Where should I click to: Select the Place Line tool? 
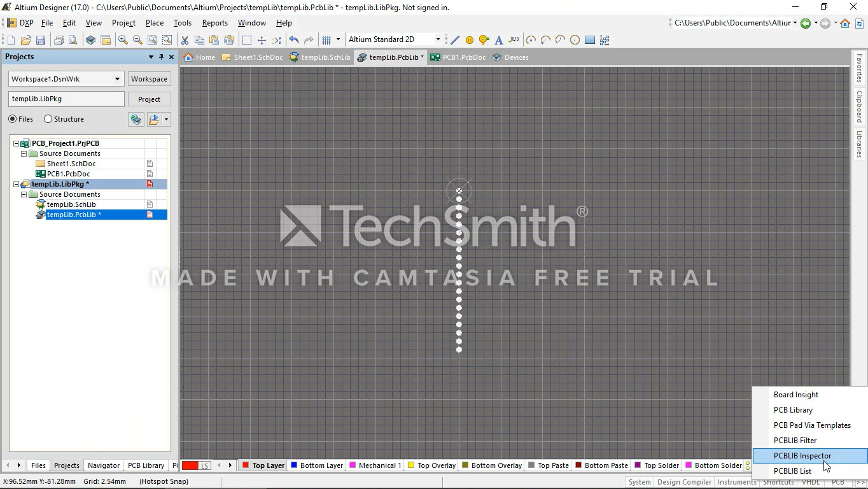click(x=455, y=40)
